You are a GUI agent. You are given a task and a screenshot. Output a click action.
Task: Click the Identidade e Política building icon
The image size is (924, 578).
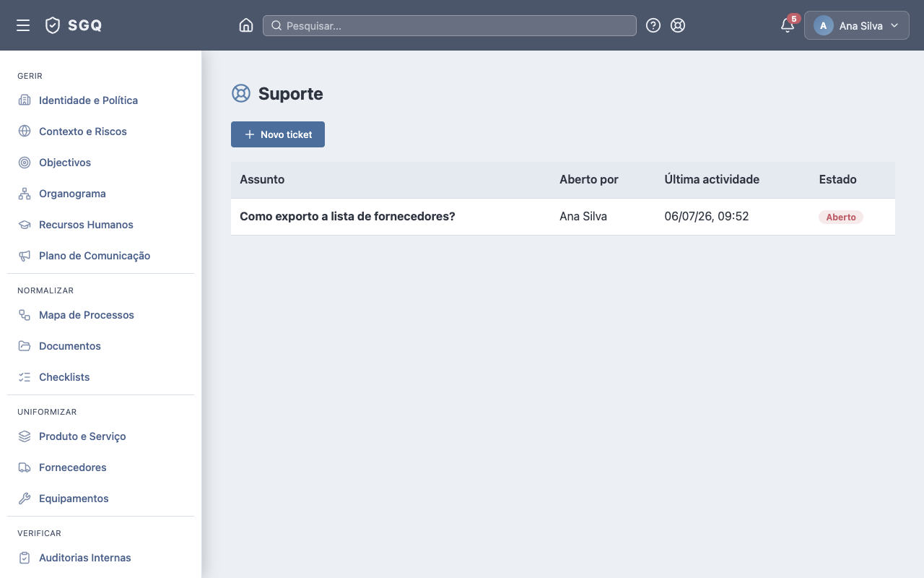click(25, 100)
